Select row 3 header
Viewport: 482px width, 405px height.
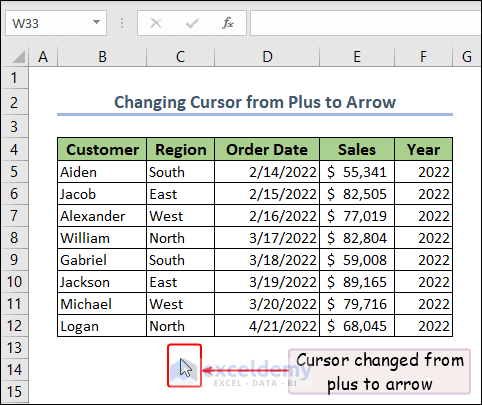[x=14, y=127]
